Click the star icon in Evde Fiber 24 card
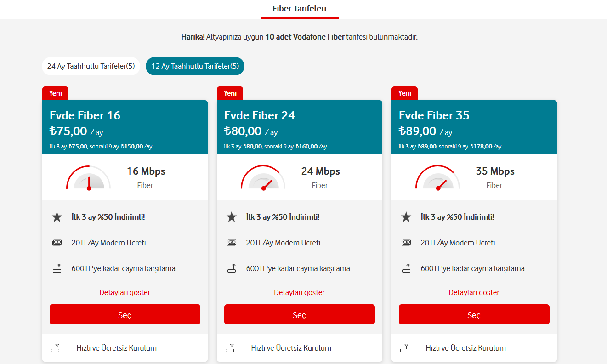 click(232, 217)
